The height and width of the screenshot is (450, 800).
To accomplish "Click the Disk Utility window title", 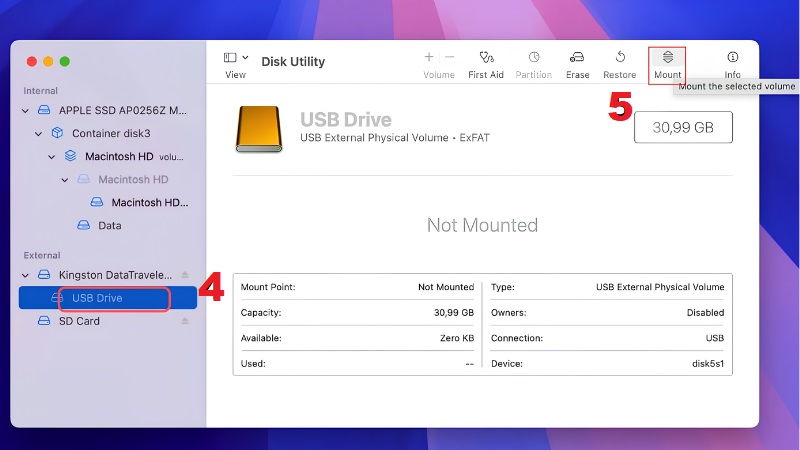I will (293, 62).
